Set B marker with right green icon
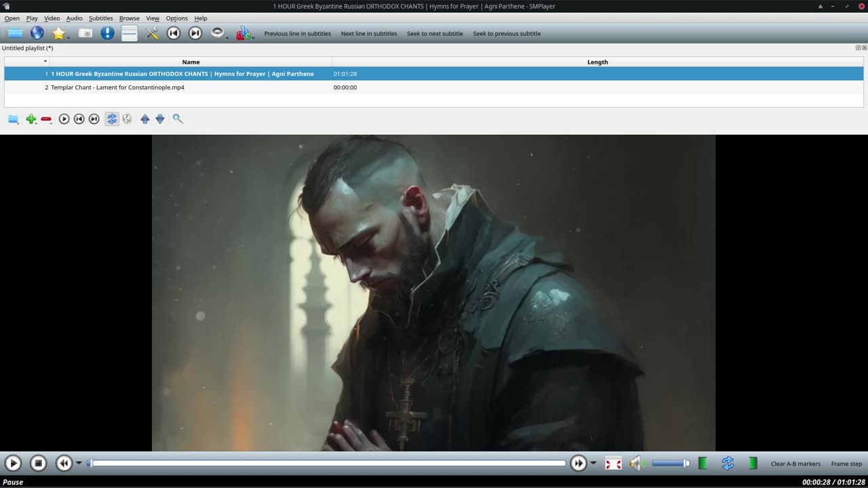The image size is (868, 488). (753, 464)
